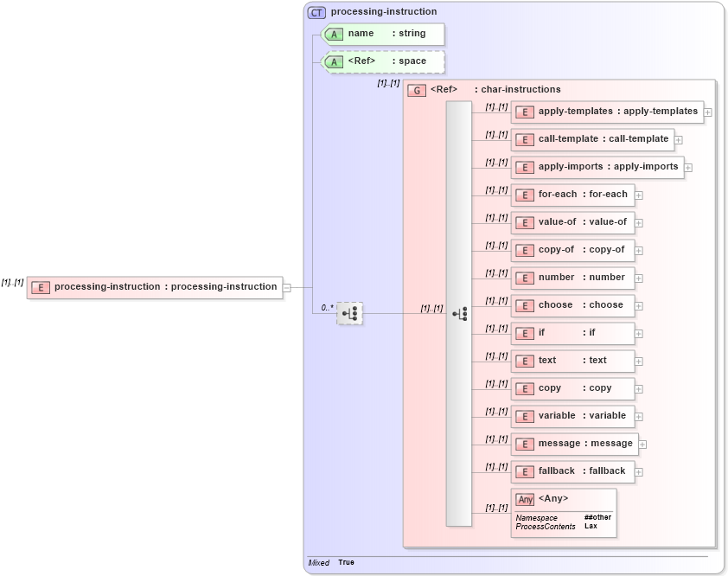The width and height of the screenshot is (728, 576).
Task: Expand the apply-imports element
Action: 687,167
